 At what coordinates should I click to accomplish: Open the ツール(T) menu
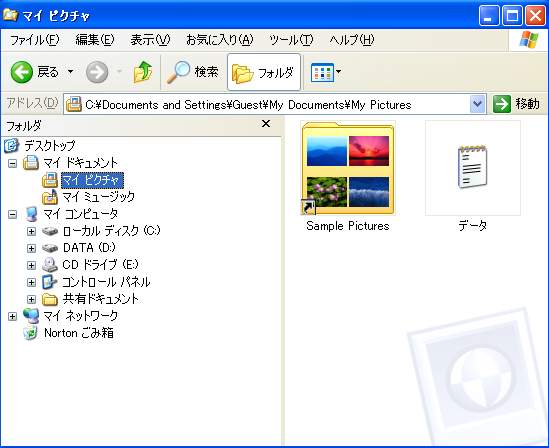(291, 40)
